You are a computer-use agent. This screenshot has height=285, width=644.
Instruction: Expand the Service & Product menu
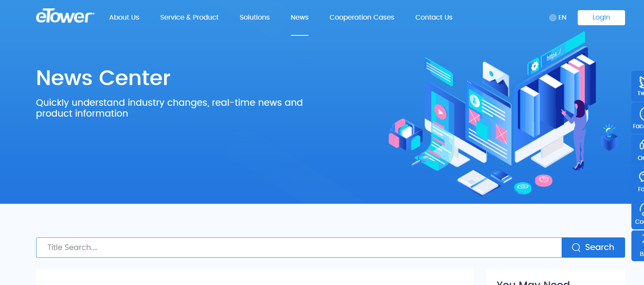pyautogui.click(x=189, y=18)
